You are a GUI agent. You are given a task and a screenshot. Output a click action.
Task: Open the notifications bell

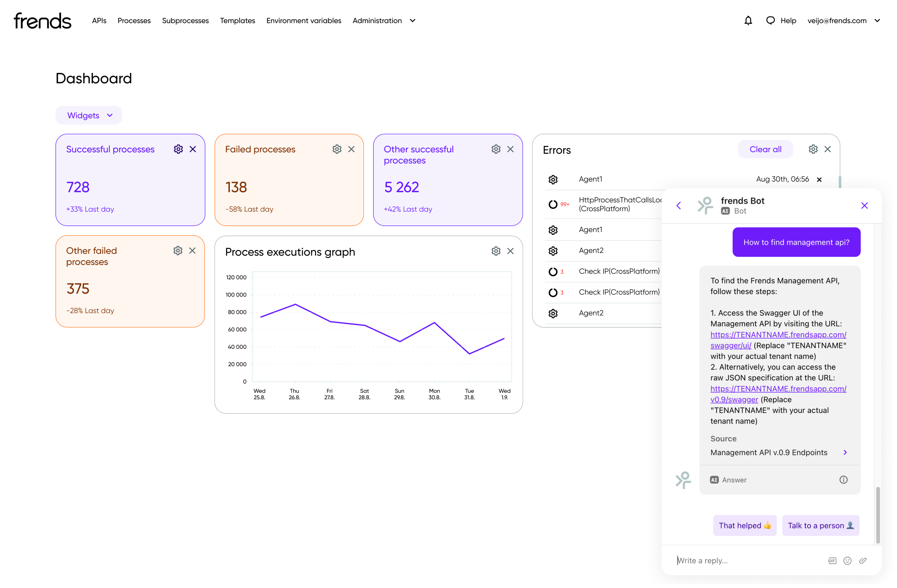(748, 21)
